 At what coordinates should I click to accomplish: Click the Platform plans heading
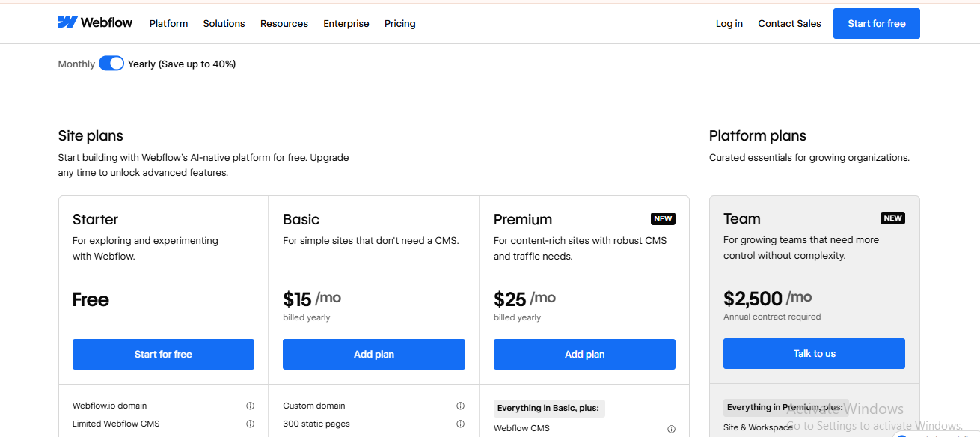[758, 135]
